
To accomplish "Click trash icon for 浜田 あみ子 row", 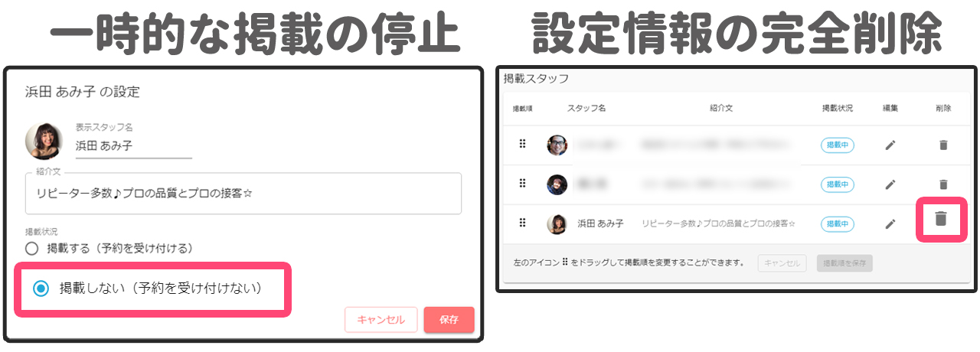I will click(x=941, y=219).
